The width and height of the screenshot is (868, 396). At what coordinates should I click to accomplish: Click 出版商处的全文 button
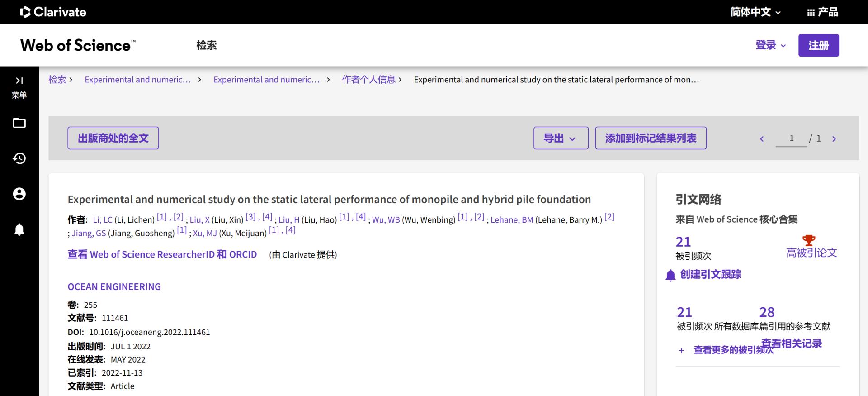coord(113,138)
